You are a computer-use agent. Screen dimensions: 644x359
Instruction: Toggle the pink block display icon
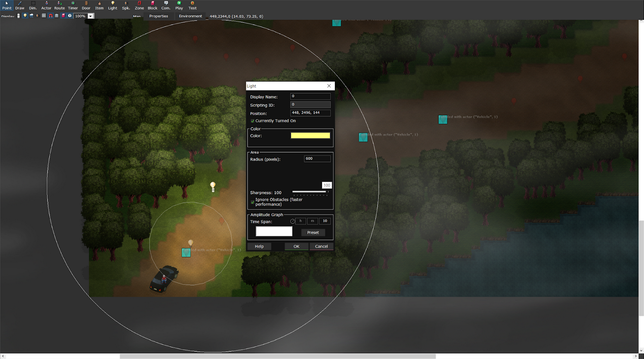(63, 16)
